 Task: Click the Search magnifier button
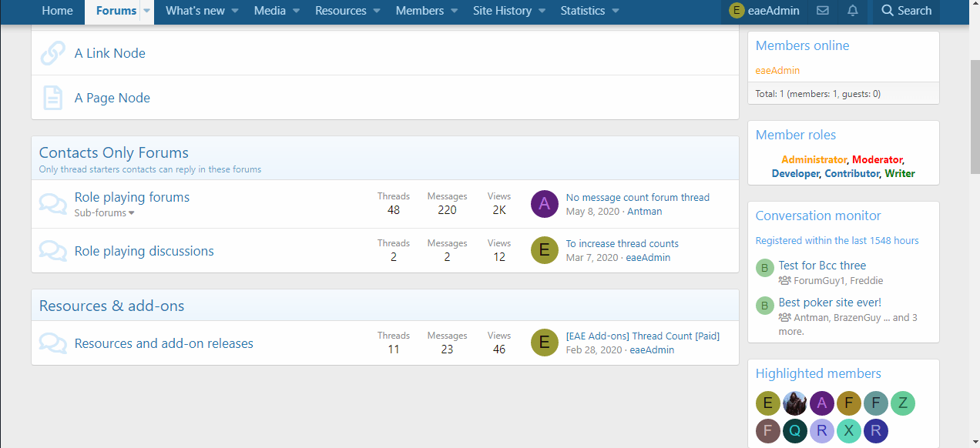pos(906,11)
